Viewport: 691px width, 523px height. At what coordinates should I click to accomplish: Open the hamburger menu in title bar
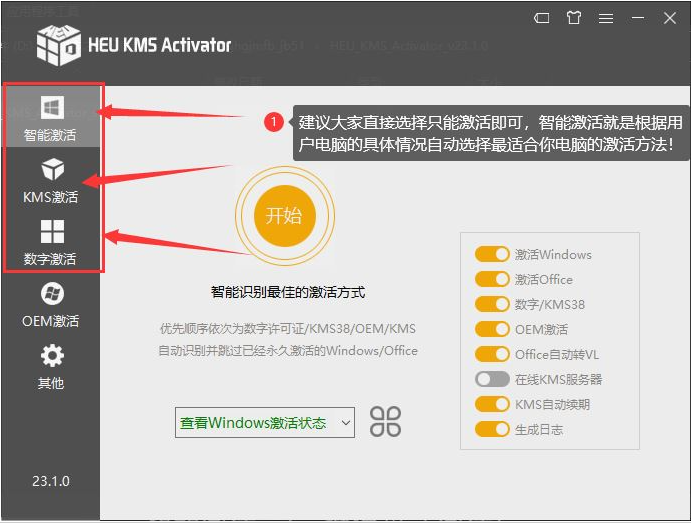tap(605, 18)
